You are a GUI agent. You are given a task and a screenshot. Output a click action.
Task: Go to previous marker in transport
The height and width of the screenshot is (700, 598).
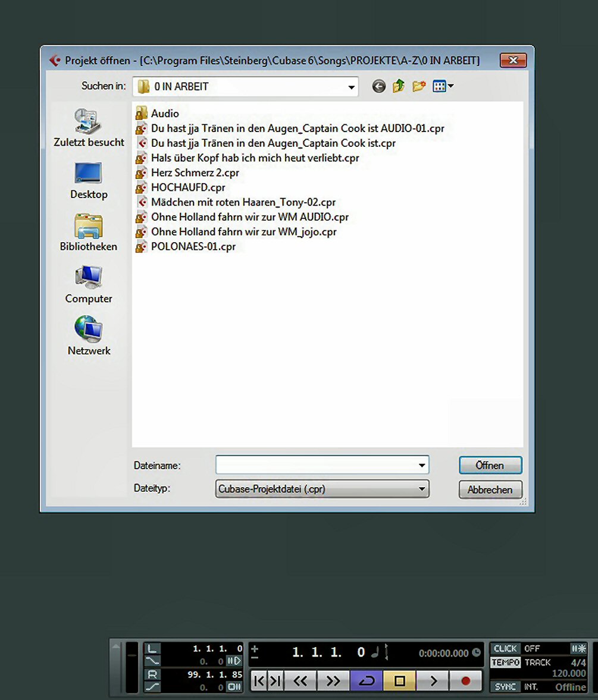click(x=258, y=681)
